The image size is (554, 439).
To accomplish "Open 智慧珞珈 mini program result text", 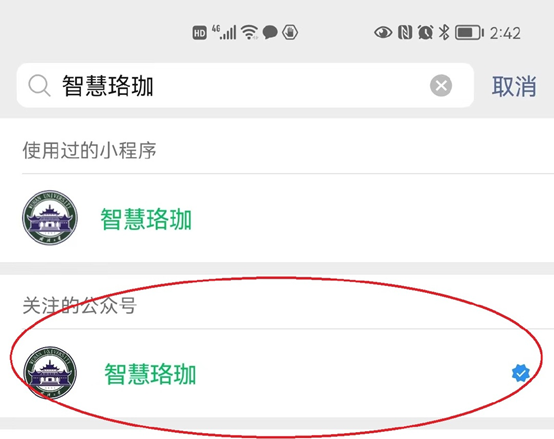I will tap(146, 219).
